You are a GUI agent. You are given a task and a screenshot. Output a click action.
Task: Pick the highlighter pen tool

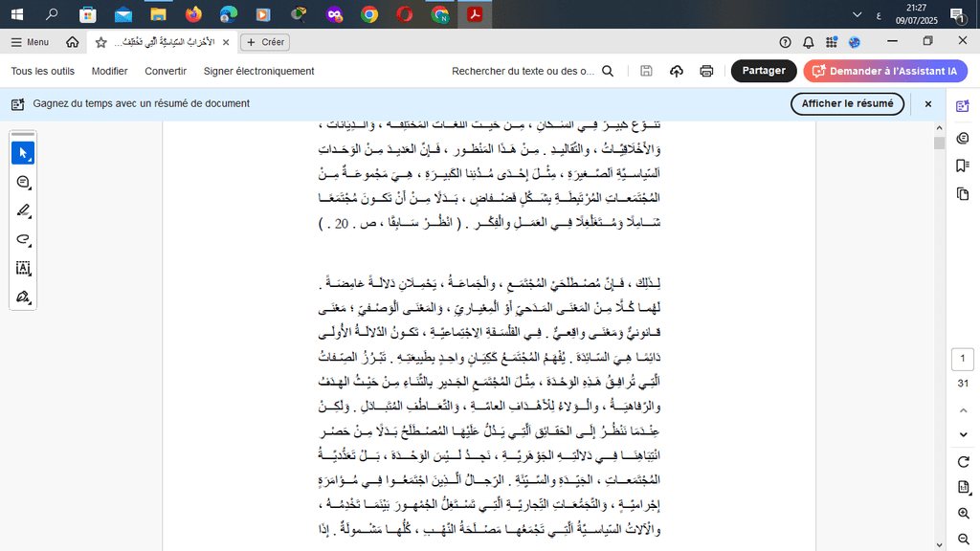click(23, 210)
